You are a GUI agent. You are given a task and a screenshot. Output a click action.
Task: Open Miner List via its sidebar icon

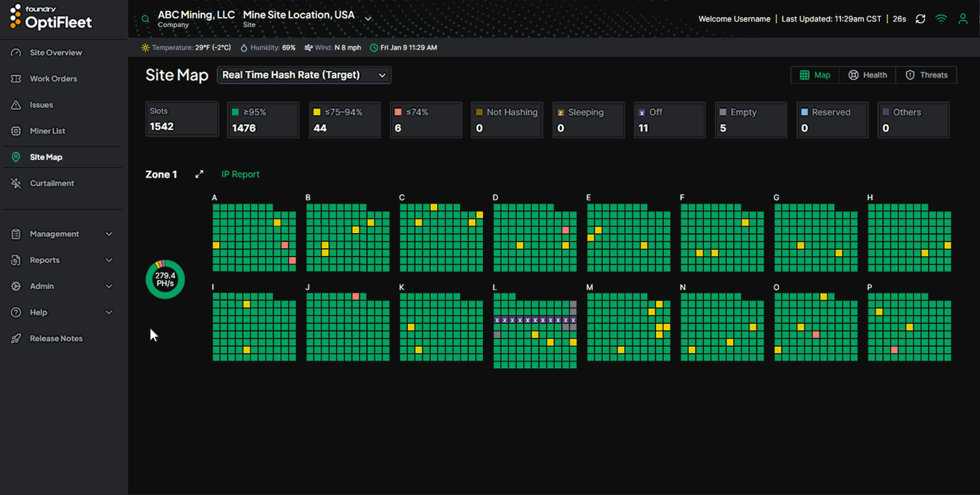point(16,131)
